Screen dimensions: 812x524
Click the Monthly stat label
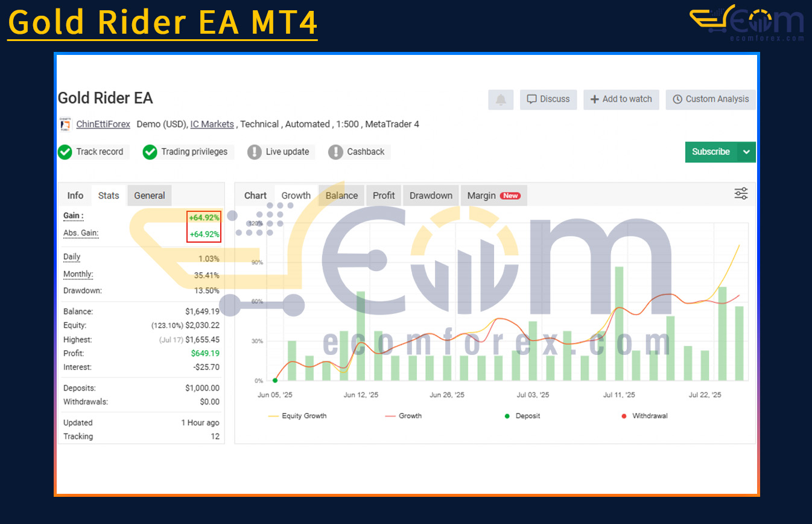78,275
